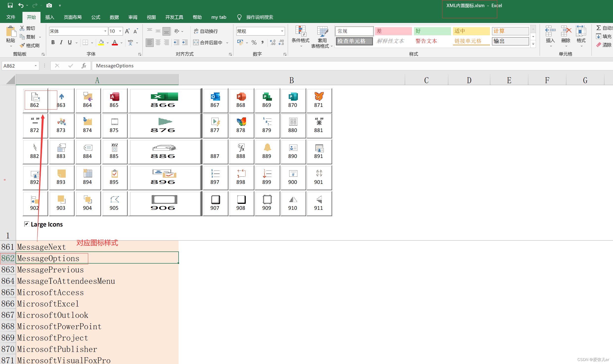
Task: Toggle bold formatting
Action: [x=53, y=42]
